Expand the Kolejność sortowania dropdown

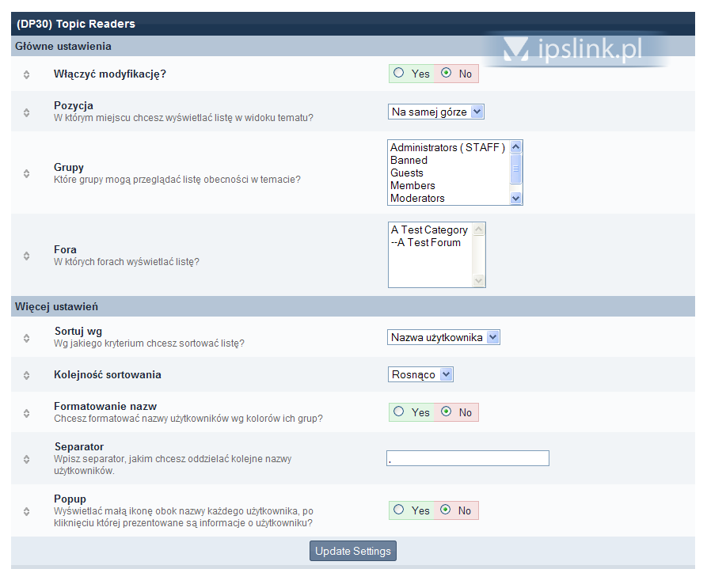pos(420,375)
